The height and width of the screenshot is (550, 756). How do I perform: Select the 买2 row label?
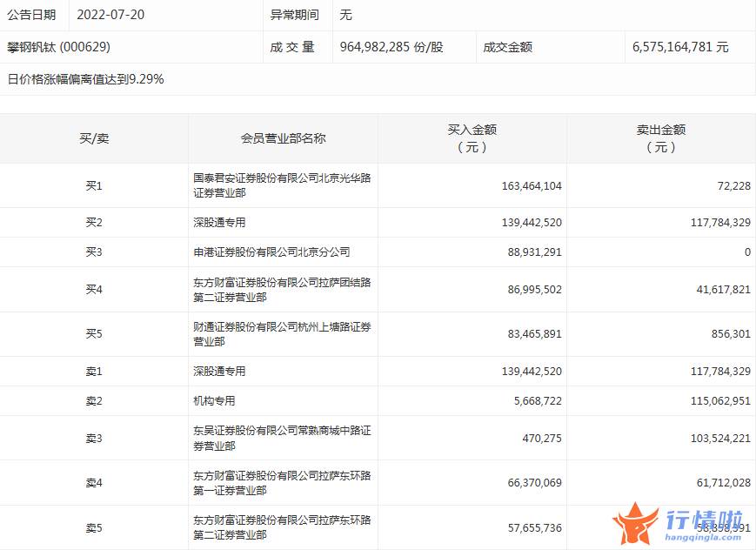(94, 223)
